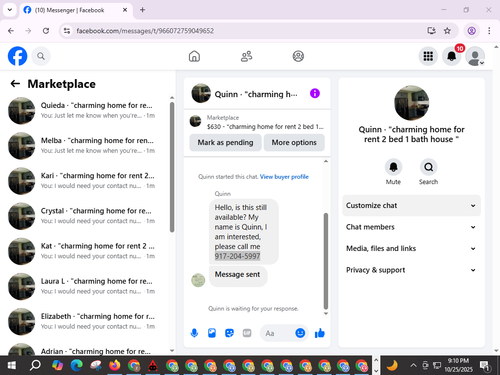Open the Facebook menu grid icon
Screen dimensions: 500x375
428,56
